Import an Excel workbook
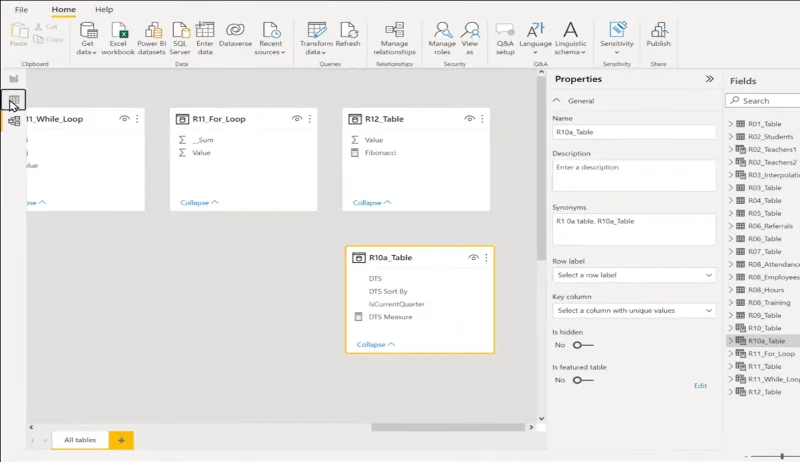Image resolution: width=800 pixels, height=462 pixels. (118, 38)
